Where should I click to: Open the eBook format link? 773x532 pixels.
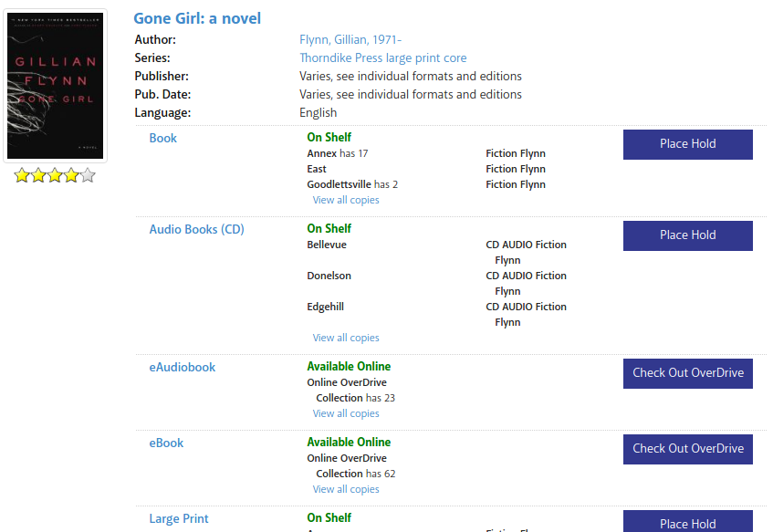coord(166,443)
